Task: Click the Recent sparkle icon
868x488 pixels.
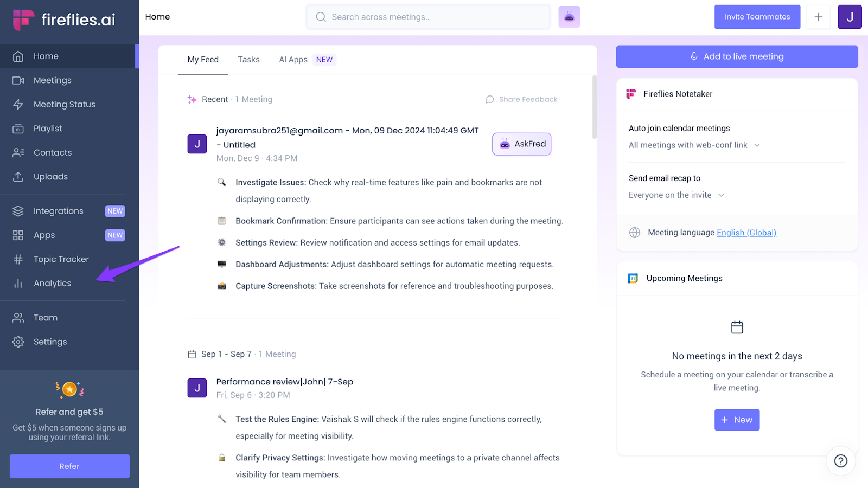Action: 192,99
